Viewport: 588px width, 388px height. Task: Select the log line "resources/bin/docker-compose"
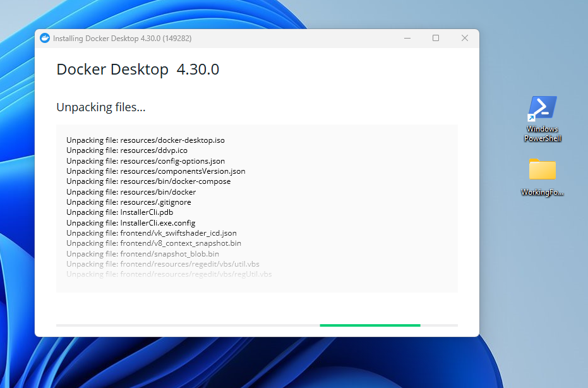pyautogui.click(x=148, y=181)
